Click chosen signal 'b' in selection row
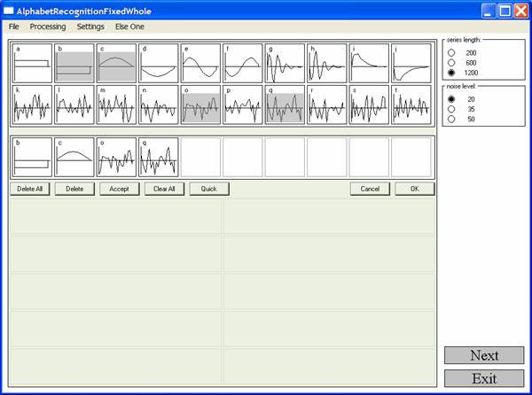This screenshot has width=532, height=395. (32, 157)
